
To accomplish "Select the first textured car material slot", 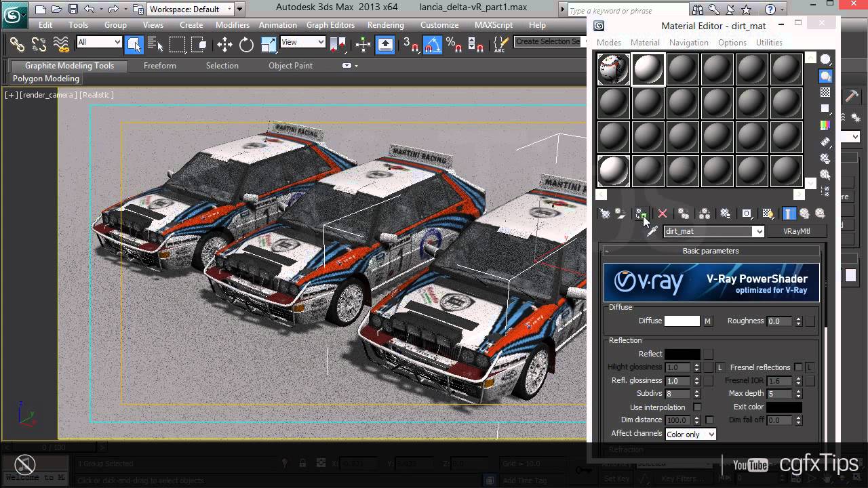I will tap(614, 69).
